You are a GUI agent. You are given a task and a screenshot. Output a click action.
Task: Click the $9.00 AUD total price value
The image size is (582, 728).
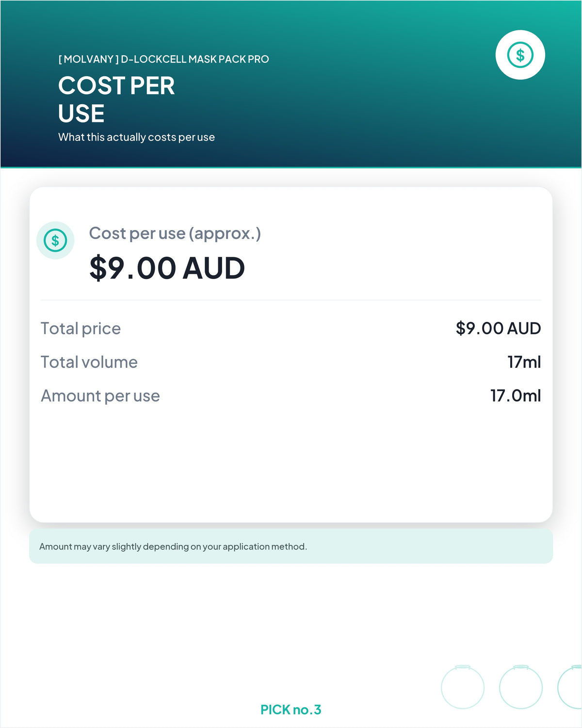point(498,328)
